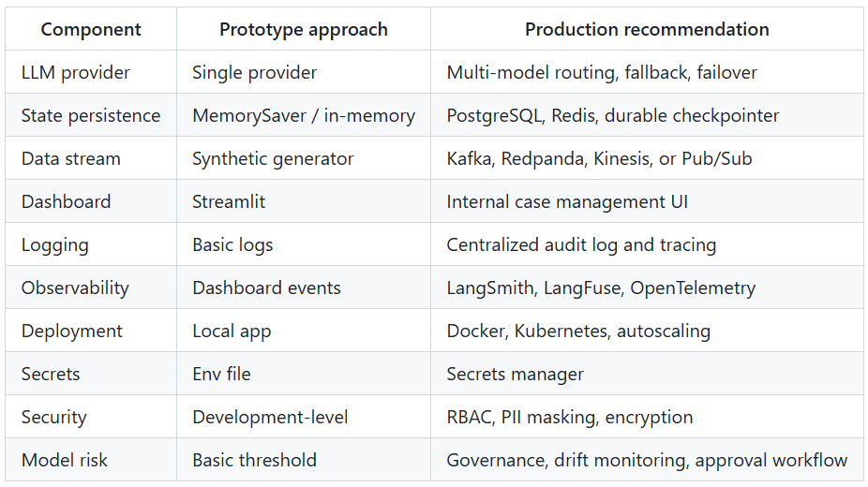The height and width of the screenshot is (487, 868).
Task: Select the Kafka, Redpanda, Kinesis cell
Action: tap(647, 158)
